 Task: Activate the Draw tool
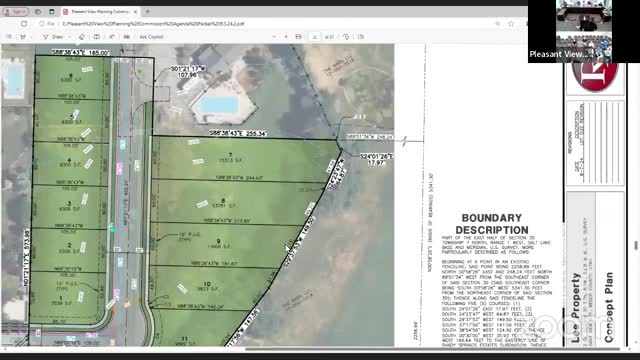(53, 37)
